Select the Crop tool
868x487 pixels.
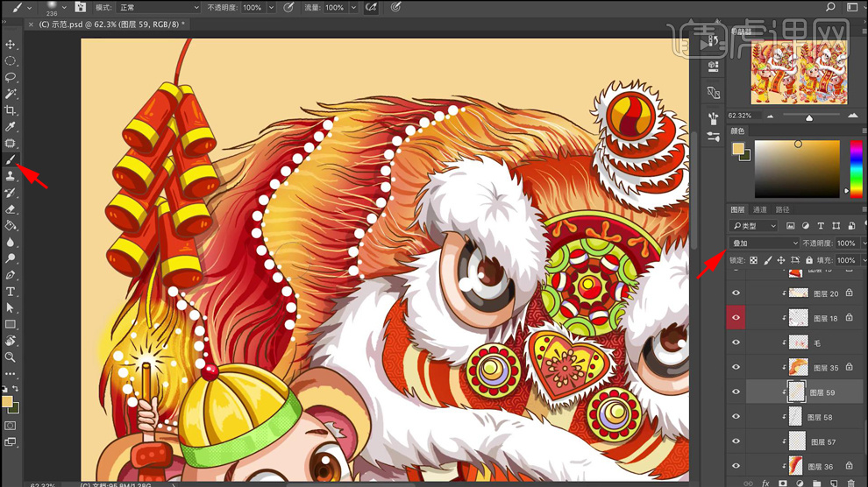(x=10, y=110)
